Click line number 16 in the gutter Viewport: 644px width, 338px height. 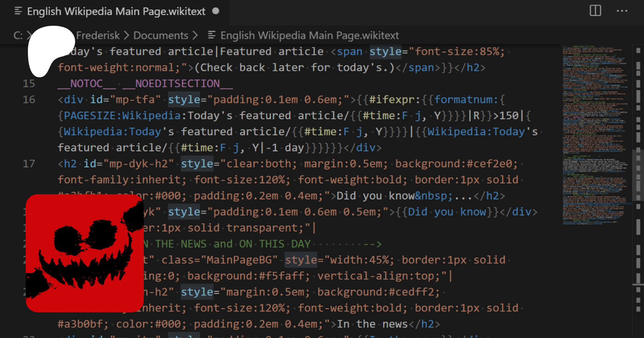tap(29, 99)
